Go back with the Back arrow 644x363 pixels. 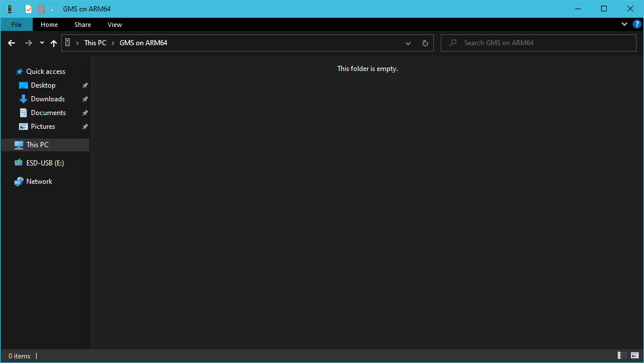(x=11, y=43)
